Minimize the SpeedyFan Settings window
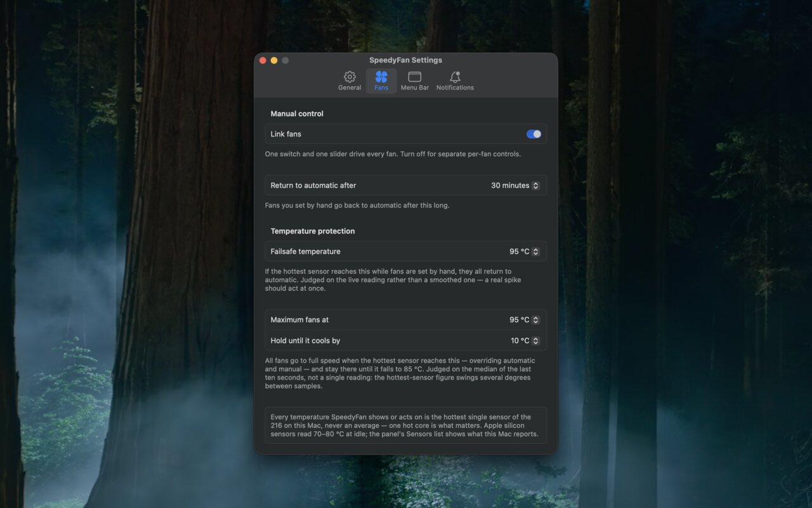812x508 pixels. click(274, 60)
